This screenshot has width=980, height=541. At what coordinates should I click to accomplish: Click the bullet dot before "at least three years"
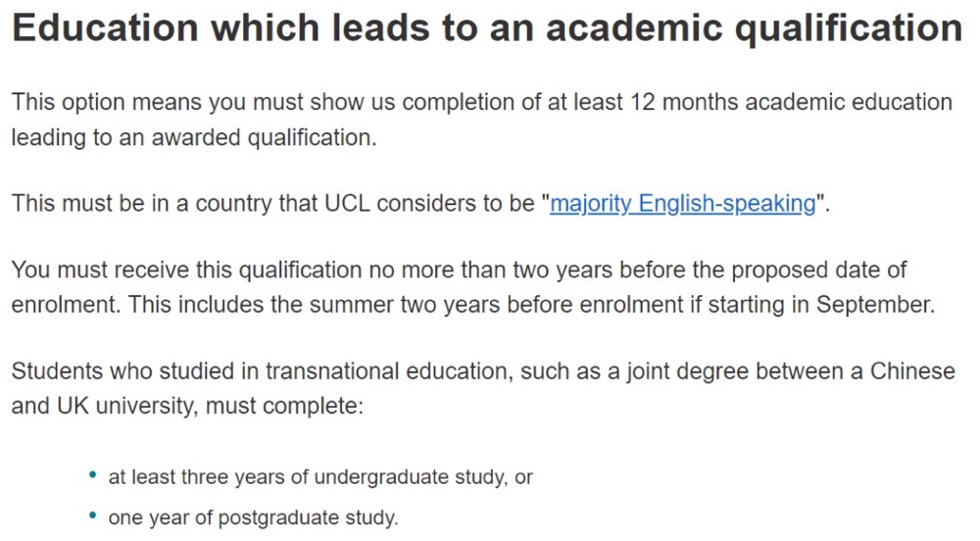tap(93, 475)
